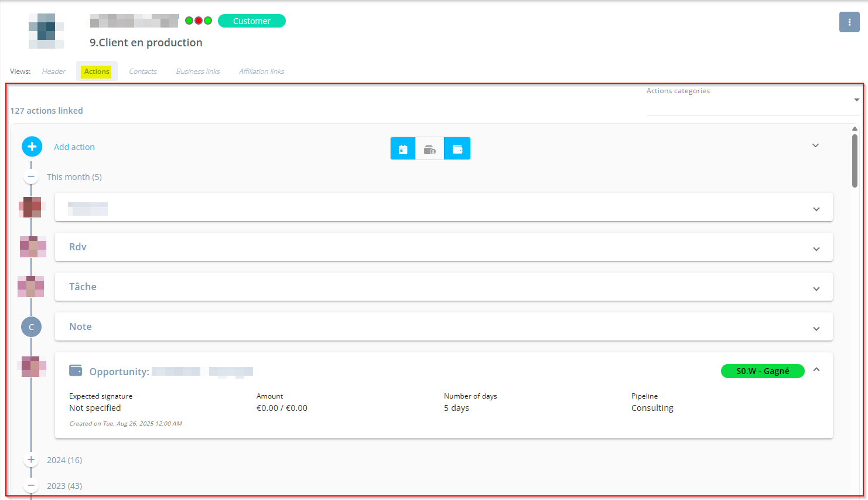Toggle the contact-related actions filter button
868x500 pixels.
pos(430,149)
